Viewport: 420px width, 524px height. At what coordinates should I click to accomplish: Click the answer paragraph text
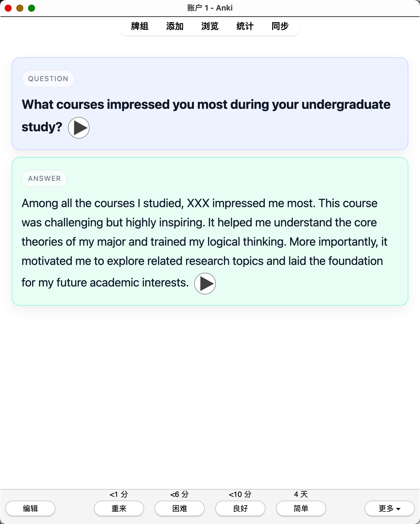pos(205,243)
